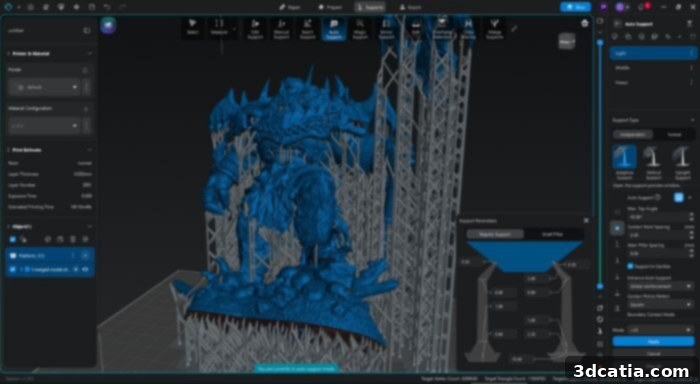Select the Light support profile
Screen dimensions: 700x384
653,53
